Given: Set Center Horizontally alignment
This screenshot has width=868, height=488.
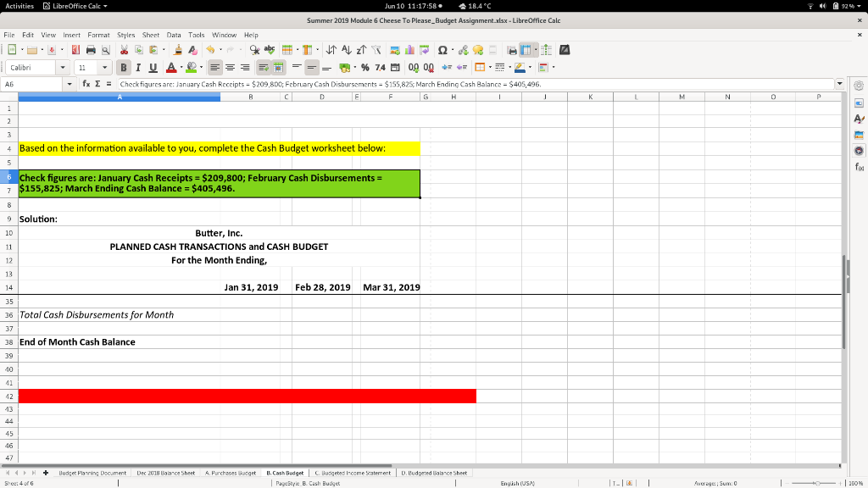Looking at the screenshot, I should click(x=230, y=68).
